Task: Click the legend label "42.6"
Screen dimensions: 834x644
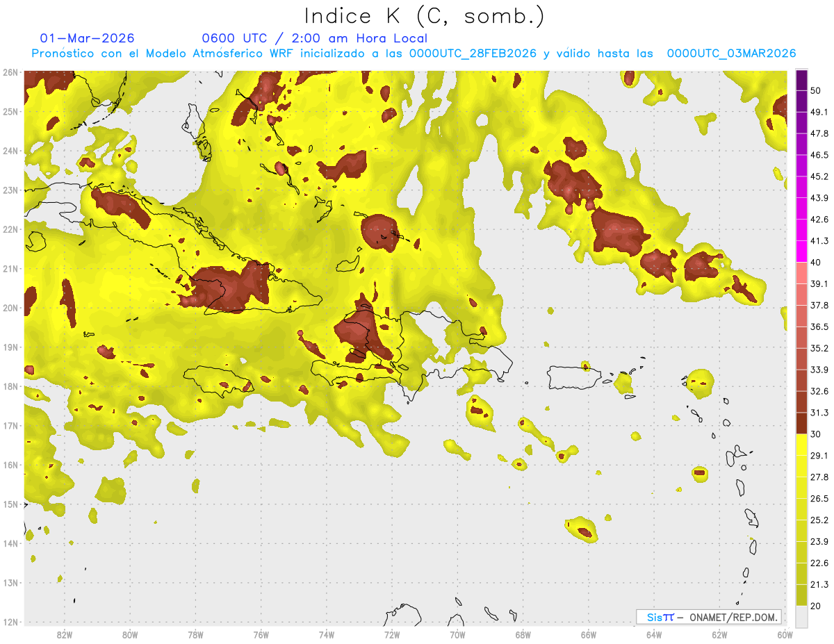Action: [x=819, y=220]
